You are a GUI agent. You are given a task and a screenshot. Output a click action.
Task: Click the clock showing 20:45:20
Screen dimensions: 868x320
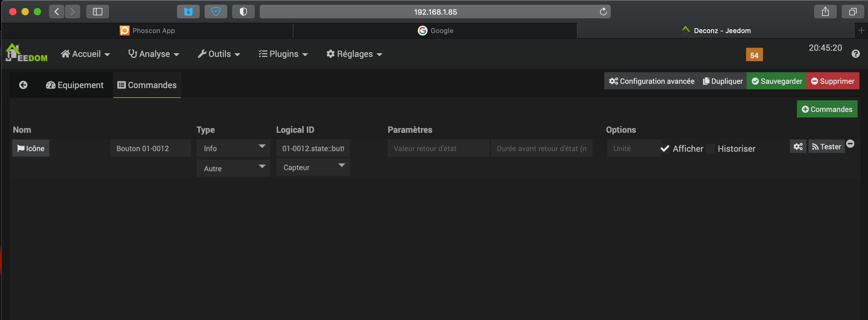(x=825, y=48)
